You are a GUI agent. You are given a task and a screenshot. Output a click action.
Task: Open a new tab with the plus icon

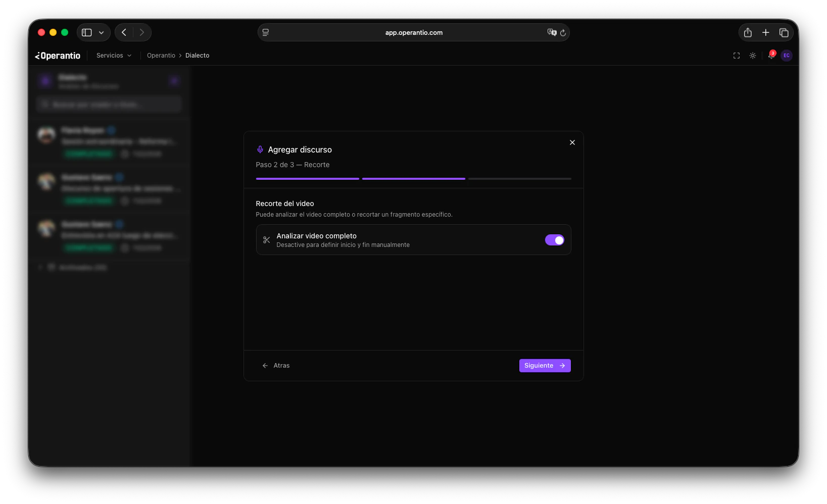pyautogui.click(x=765, y=32)
